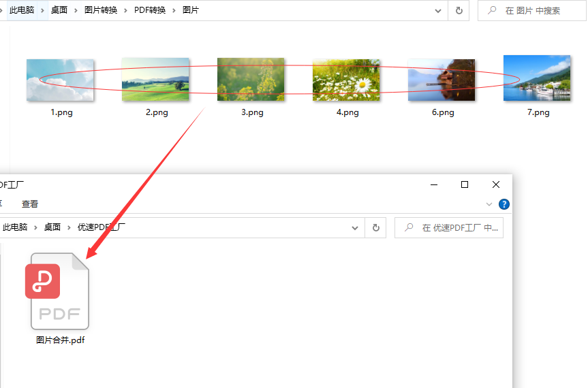The width and height of the screenshot is (588, 388).
Task: Click 图片 in the top breadcrumb
Action: click(x=191, y=10)
